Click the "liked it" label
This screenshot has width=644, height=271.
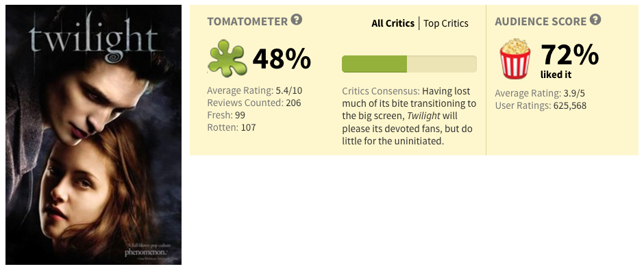click(x=556, y=75)
